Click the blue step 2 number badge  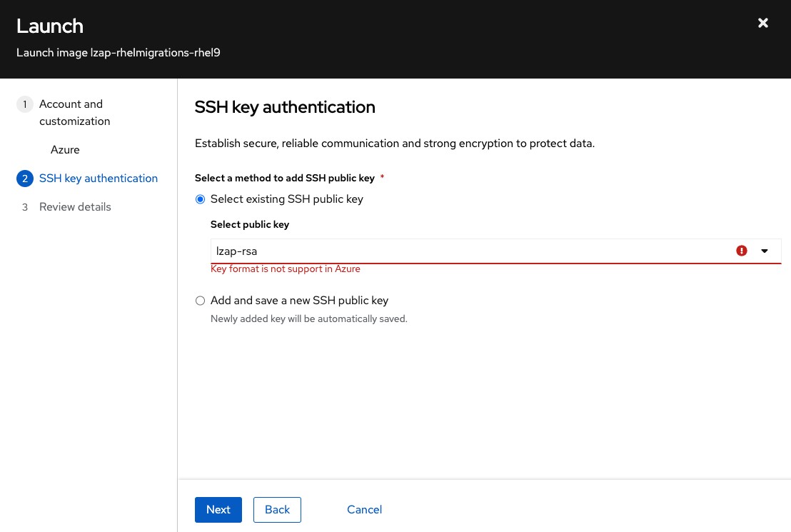click(x=24, y=179)
